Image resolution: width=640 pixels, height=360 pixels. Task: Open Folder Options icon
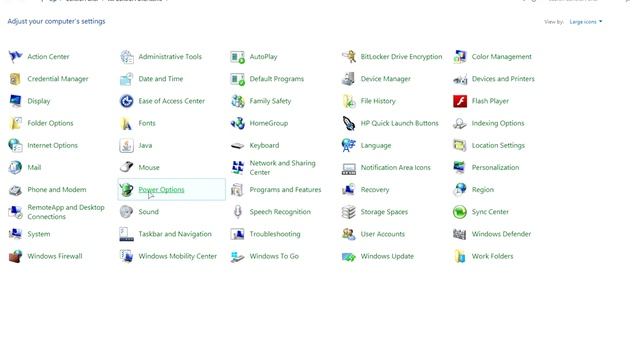pyautogui.click(x=16, y=123)
